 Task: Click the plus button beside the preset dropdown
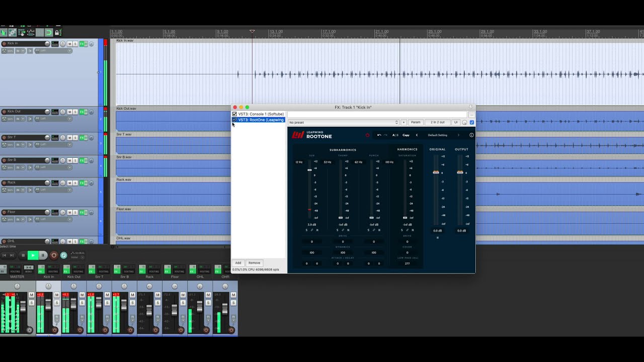pos(404,122)
